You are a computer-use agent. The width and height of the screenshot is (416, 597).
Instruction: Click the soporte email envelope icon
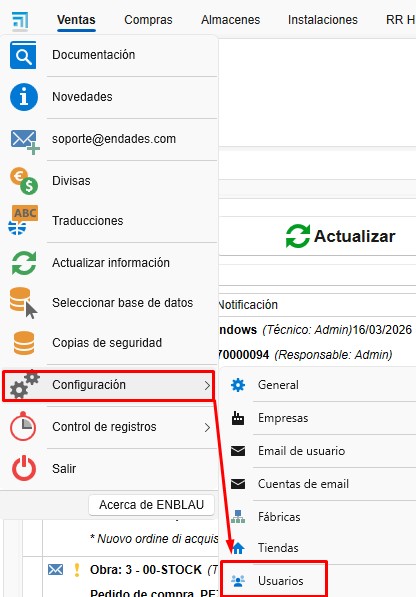25,142
